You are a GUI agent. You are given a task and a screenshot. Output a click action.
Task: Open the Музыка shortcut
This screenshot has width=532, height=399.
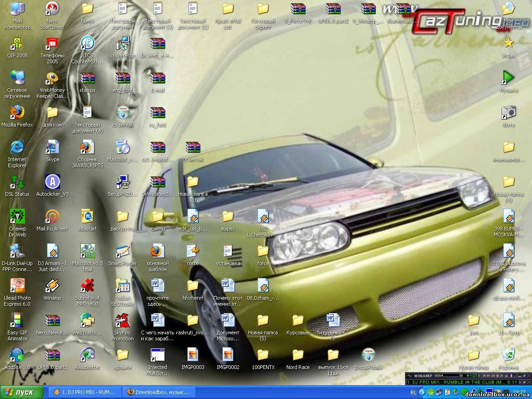(x=508, y=82)
